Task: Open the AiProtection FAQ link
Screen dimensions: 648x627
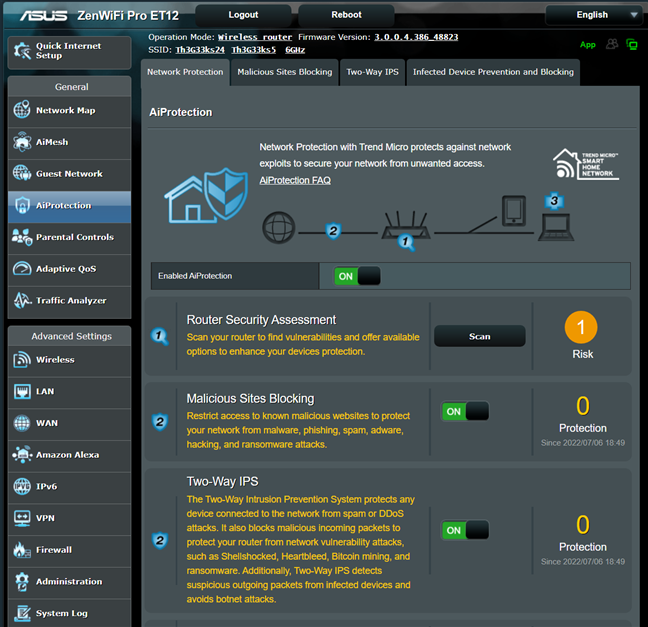Action: tap(295, 180)
